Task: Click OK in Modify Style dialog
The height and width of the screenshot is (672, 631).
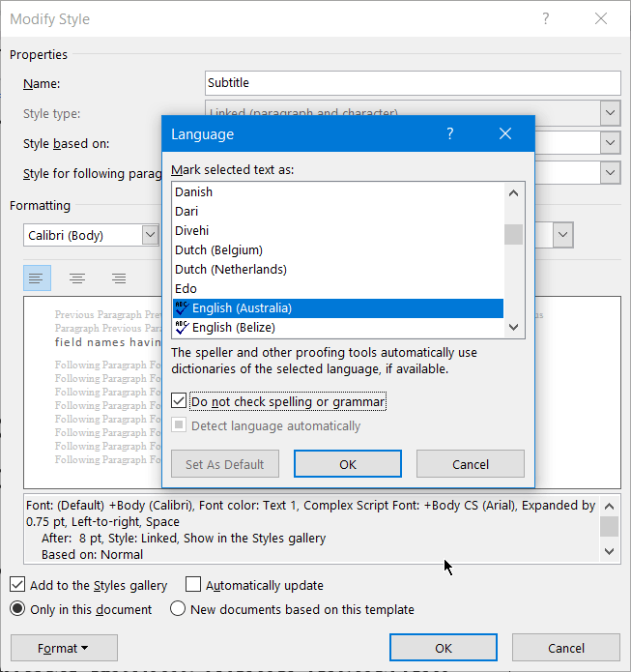Action: (x=444, y=648)
